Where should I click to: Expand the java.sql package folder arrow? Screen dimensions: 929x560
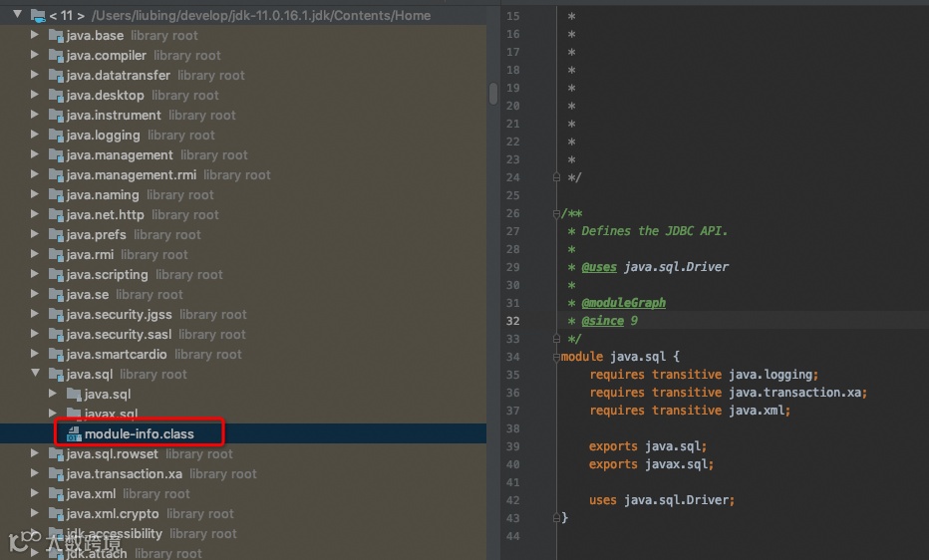tap(53, 394)
